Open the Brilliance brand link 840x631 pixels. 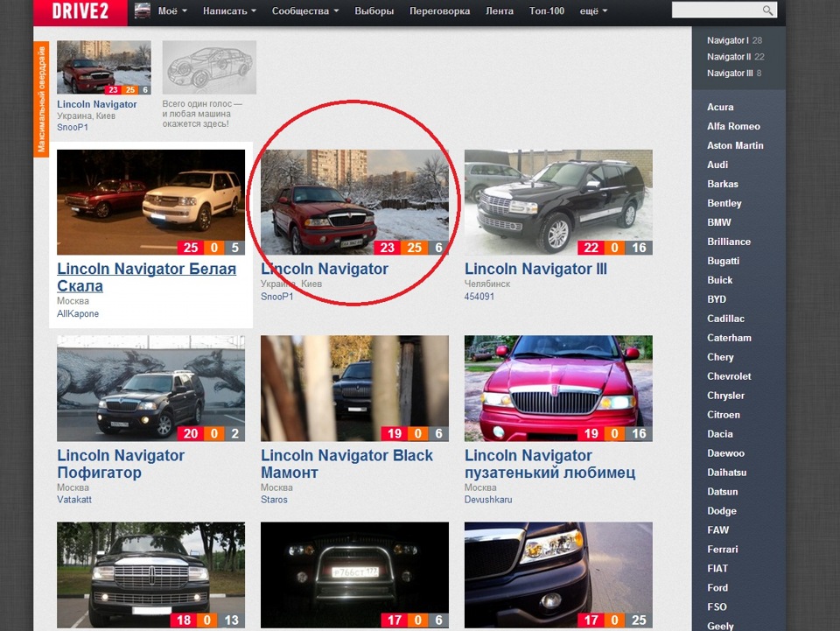click(729, 242)
